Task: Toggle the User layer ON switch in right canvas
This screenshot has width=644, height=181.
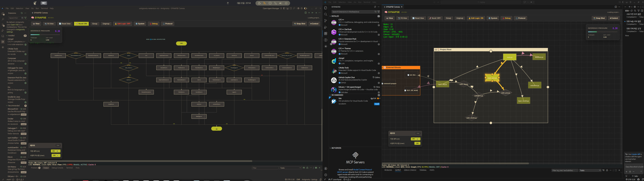Action: click(417, 143)
